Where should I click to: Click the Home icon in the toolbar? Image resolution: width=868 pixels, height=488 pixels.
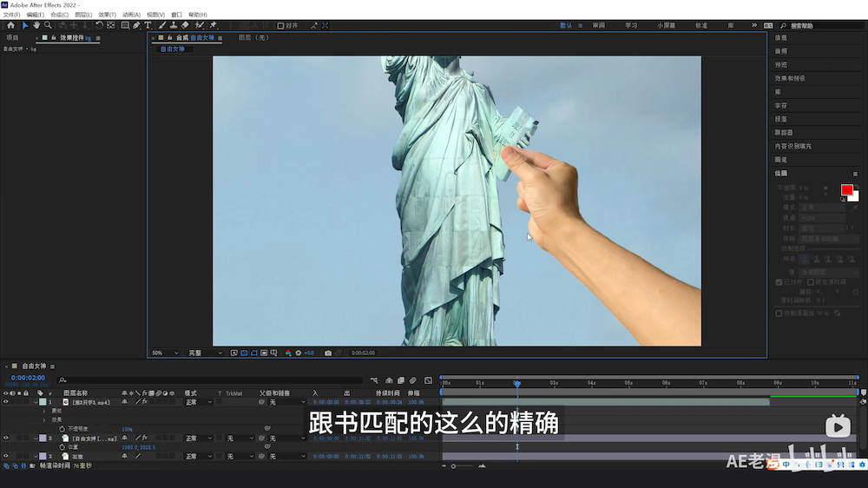point(10,25)
